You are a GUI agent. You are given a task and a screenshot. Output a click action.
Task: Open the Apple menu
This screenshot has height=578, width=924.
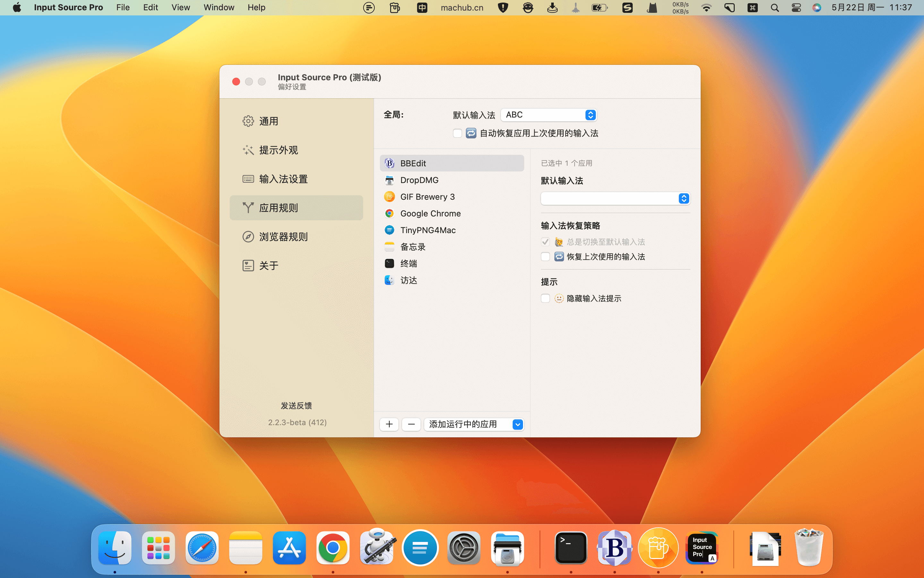tap(17, 7)
